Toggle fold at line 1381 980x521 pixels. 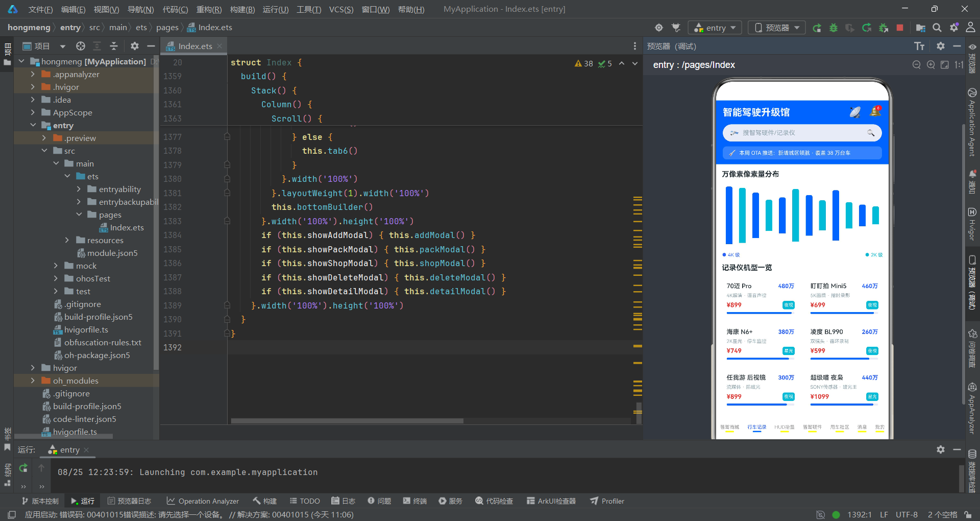[x=227, y=193]
